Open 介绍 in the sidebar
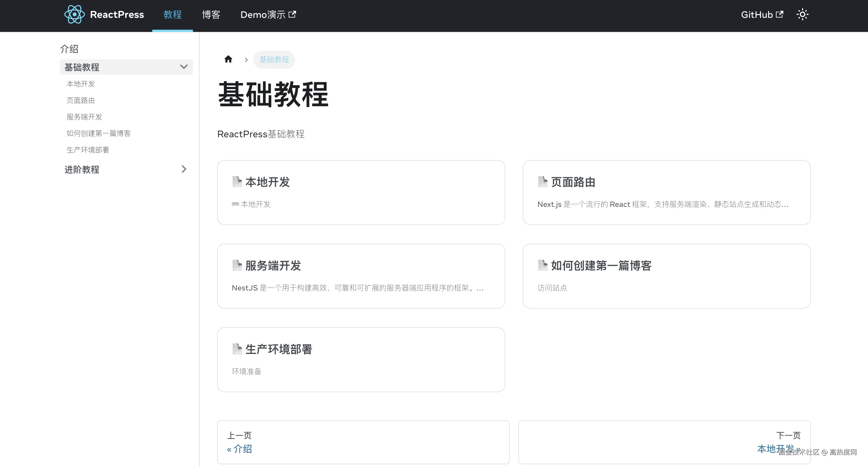The width and height of the screenshot is (868, 467). [x=69, y=49]
